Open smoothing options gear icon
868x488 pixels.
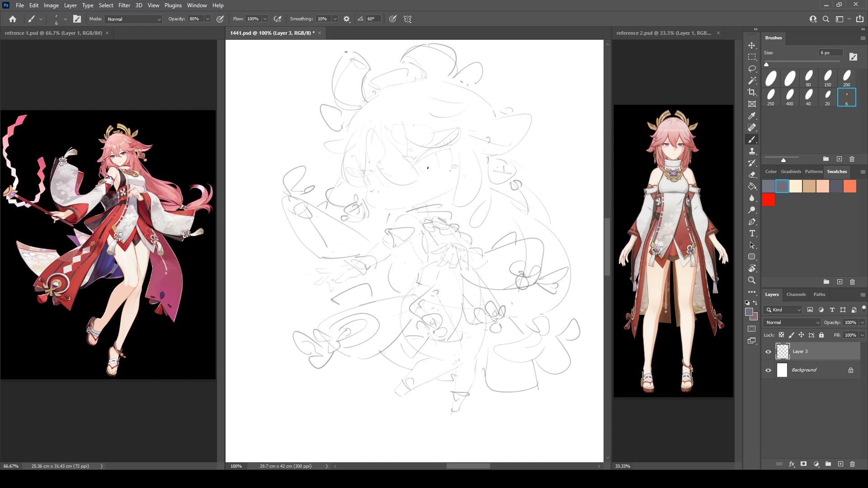pyautogui.click(x=347, y=19)
